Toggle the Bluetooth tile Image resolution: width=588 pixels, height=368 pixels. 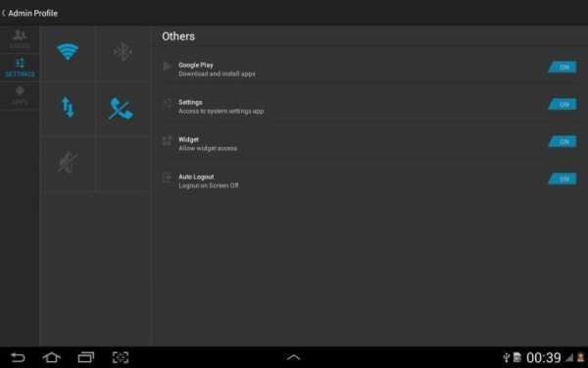122,52
